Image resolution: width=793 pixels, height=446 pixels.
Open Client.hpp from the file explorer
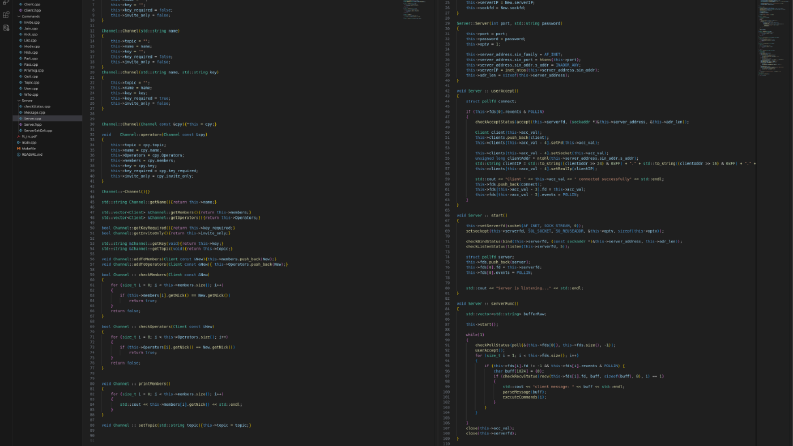32,10
